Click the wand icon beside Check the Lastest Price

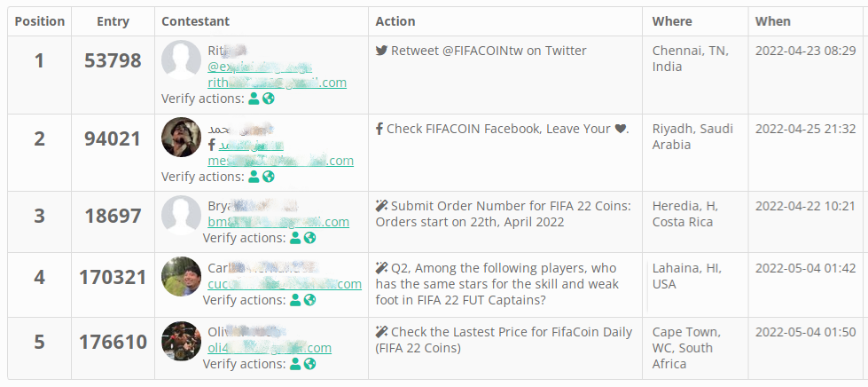pos(381,333)
